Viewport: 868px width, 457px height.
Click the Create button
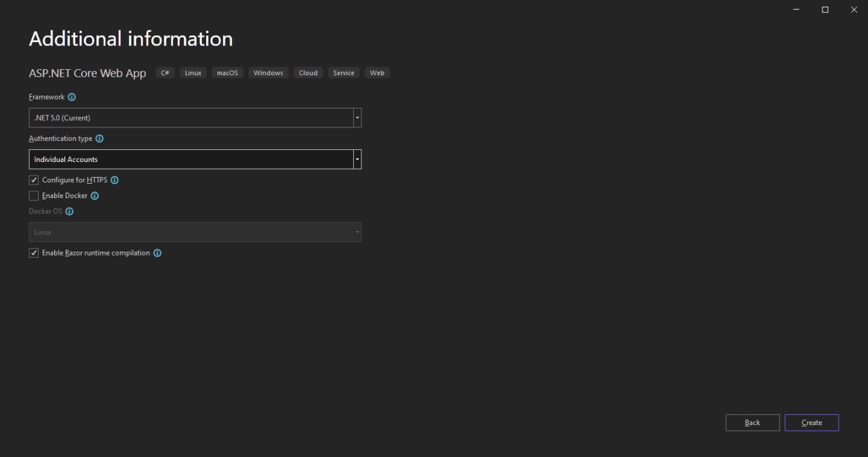812,422
